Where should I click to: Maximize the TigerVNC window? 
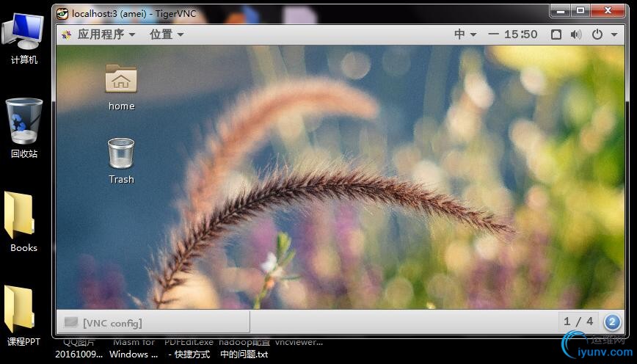pyautogui.click(x=580, y=10)
